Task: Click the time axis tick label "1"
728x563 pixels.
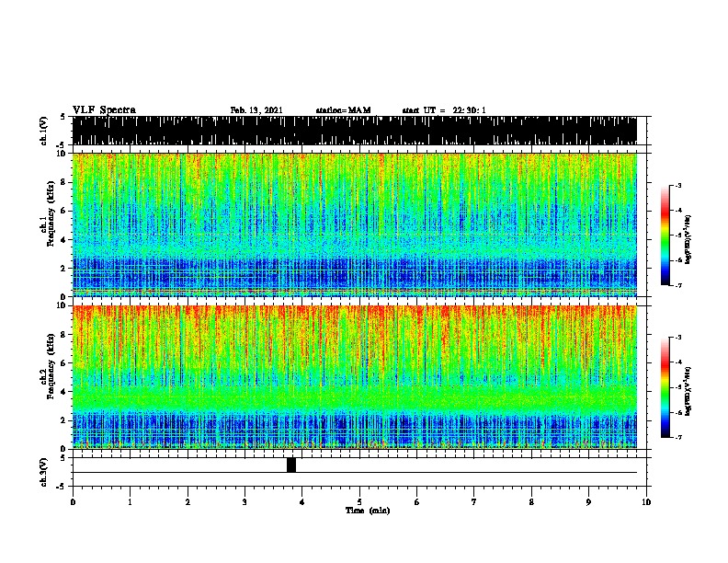Action: point(130,501)
